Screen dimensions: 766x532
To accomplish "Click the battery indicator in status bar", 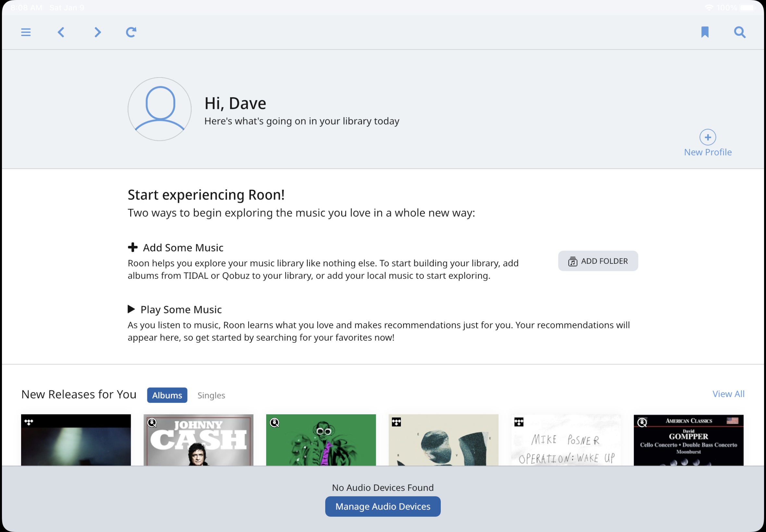I will coord(747,8).
